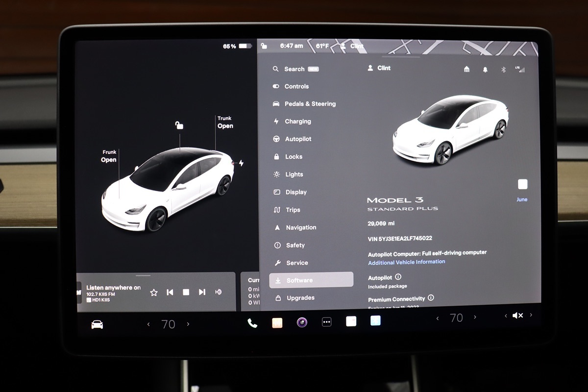Viewport: 588px width, 392px height.
Task: Open the three-dots app launcher
Action: click(x=327, y=322)
